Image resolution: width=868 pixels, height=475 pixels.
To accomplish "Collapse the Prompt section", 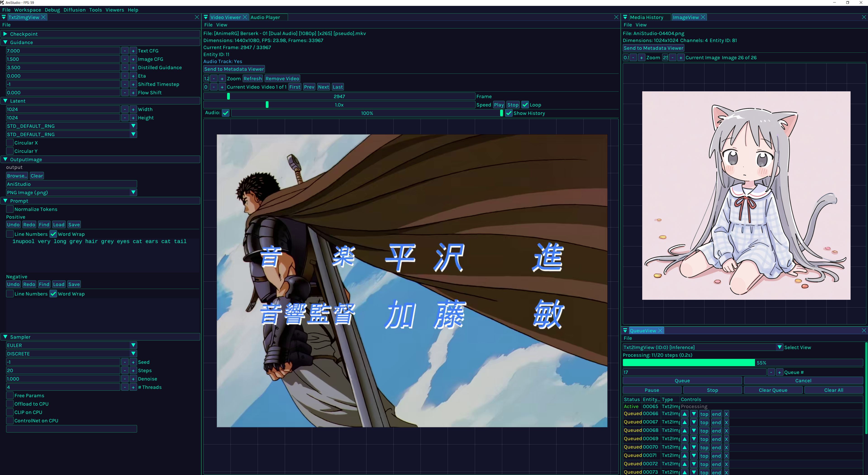I will [100, 201].
